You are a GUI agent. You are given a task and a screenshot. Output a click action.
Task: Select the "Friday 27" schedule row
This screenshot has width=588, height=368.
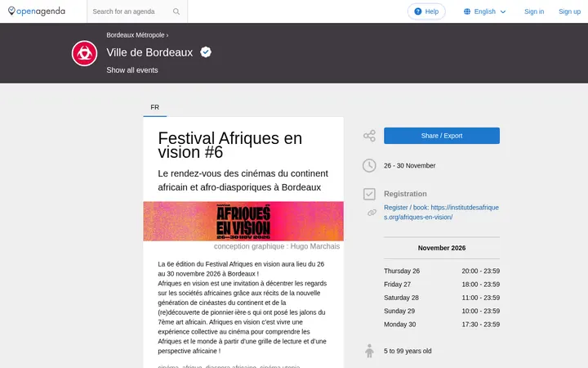pyautogui.click(x=441, y=285)
